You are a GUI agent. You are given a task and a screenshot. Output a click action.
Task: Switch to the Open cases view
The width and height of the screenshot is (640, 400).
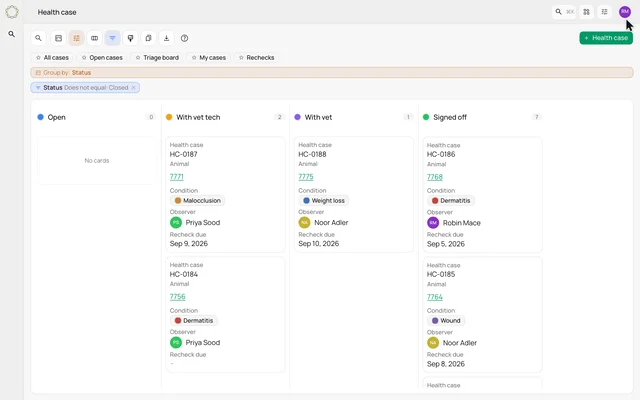(x=102, y=58)
